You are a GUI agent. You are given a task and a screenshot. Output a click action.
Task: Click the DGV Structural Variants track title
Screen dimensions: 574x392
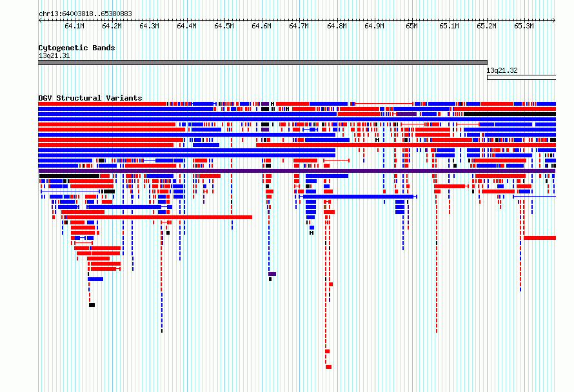pyautogui.click(x=90, y=98)
